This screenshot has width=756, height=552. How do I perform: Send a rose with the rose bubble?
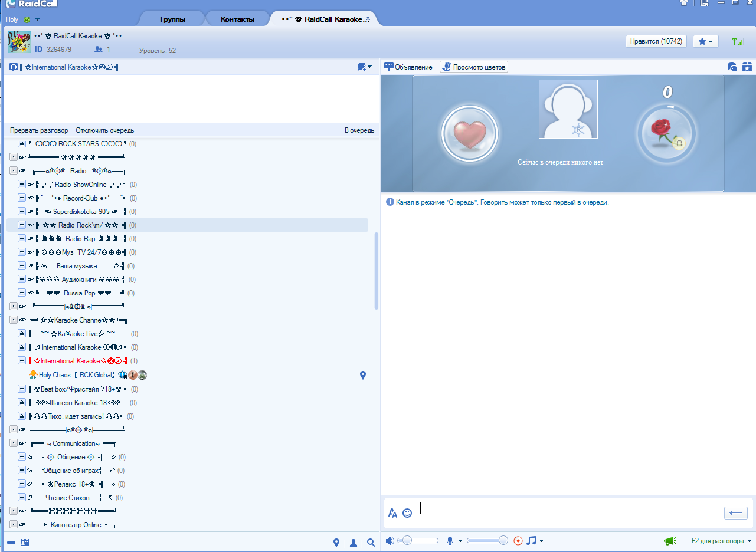tap(666, 133)
